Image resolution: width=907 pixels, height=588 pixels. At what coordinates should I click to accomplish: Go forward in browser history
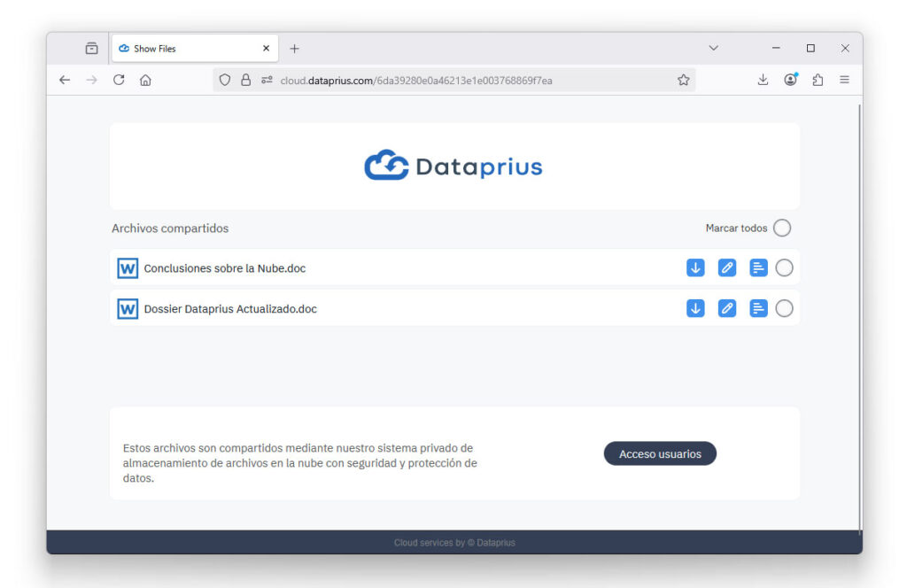point(92,81)
